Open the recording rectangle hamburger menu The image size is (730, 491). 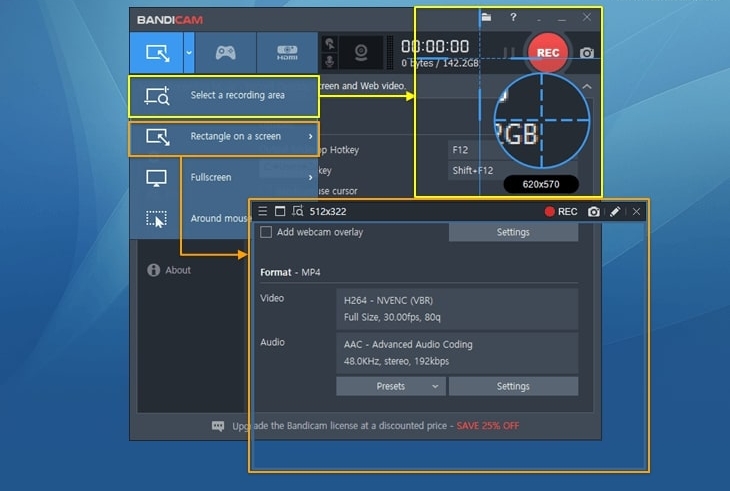[263, 211]
